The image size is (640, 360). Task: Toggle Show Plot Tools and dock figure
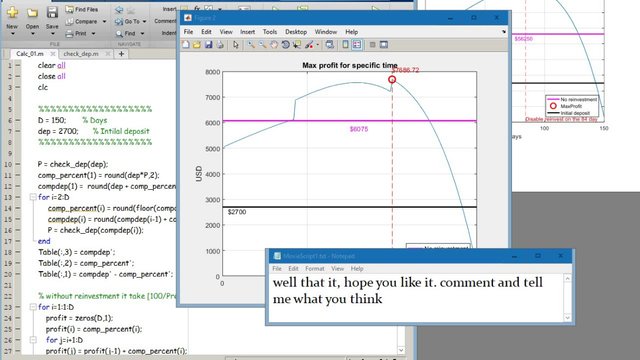pos(384,44)
